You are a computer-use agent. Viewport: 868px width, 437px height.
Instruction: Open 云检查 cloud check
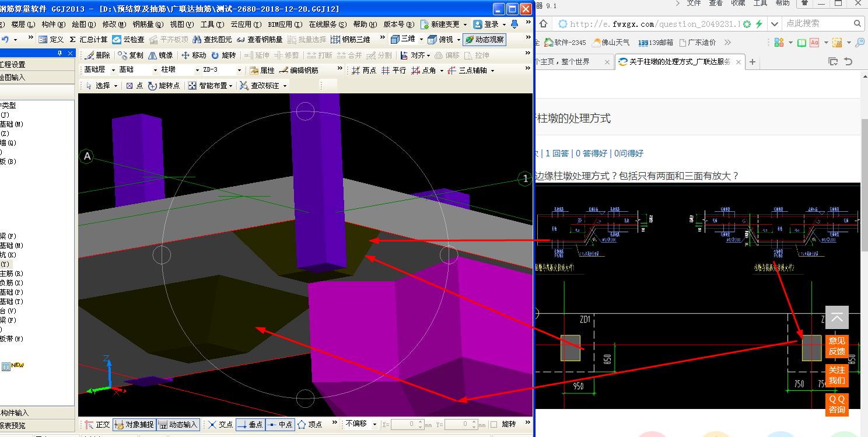click(128, 40)
